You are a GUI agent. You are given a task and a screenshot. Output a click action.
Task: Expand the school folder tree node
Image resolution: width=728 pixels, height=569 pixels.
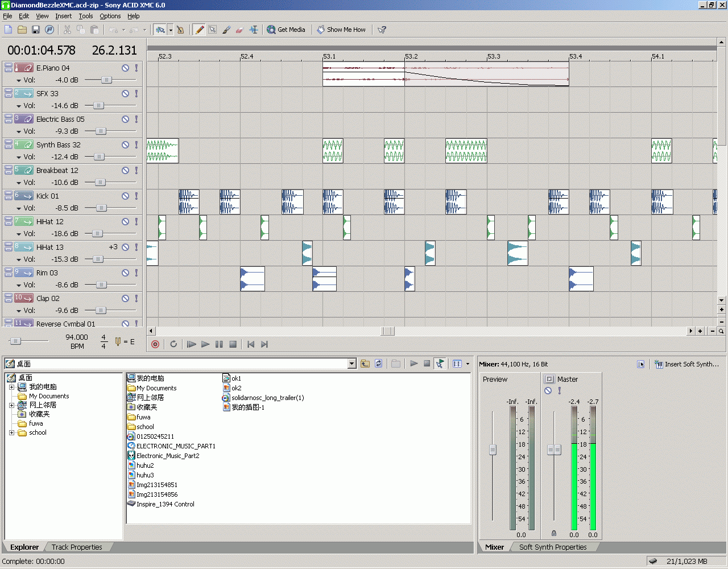click(11, 432)
